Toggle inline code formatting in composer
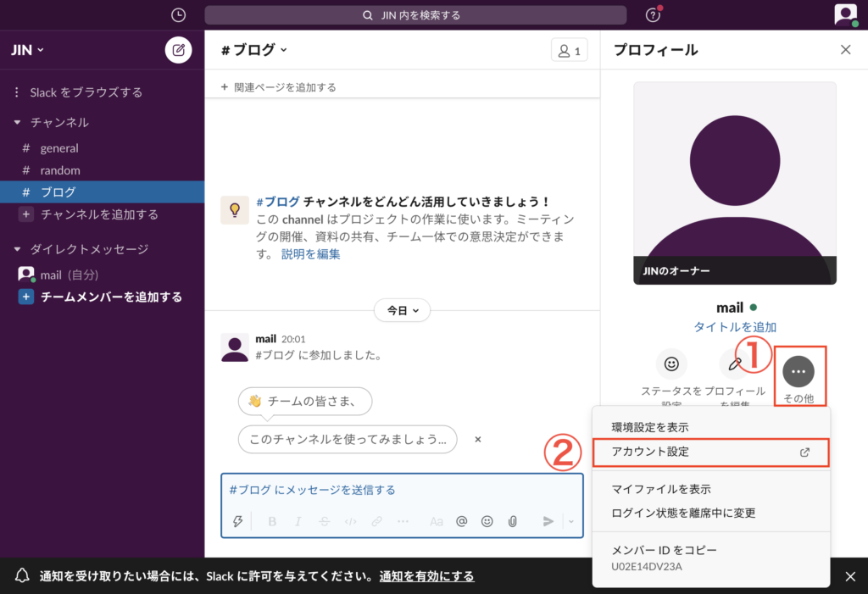Viewport: 868px width, 594px height. [x=350, y=521]
